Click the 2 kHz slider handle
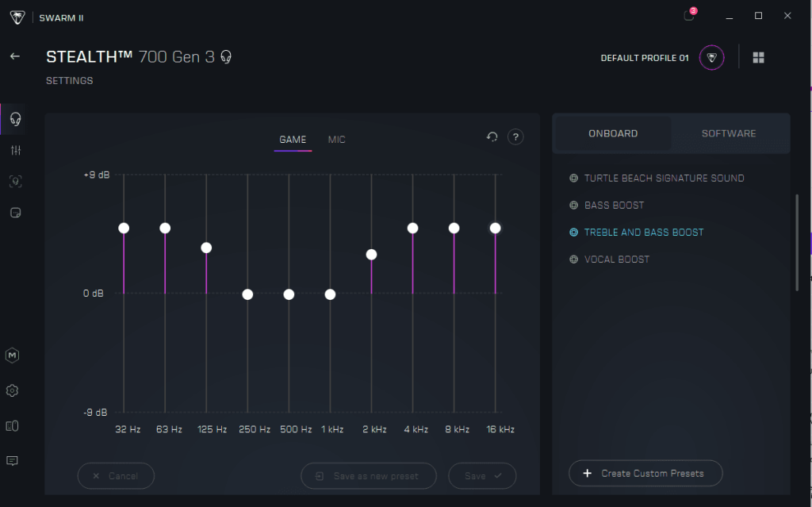This screenshot has height=507, width=812. [x=371, y=255]
